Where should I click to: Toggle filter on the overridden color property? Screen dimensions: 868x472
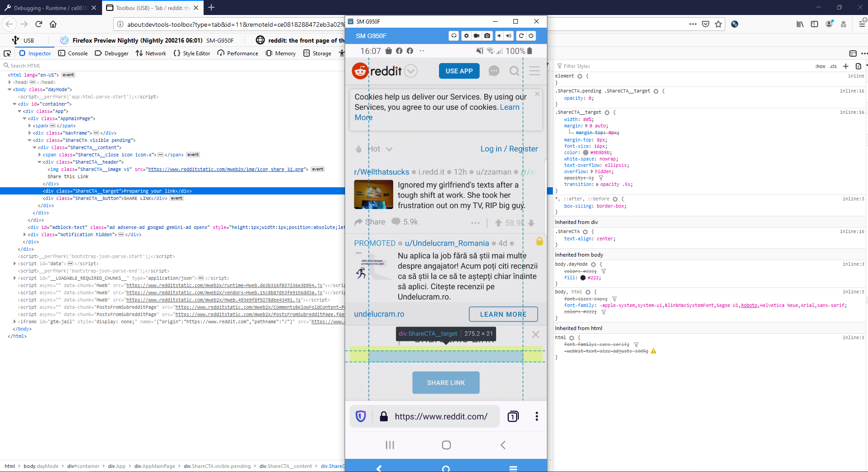click(603, 271)
